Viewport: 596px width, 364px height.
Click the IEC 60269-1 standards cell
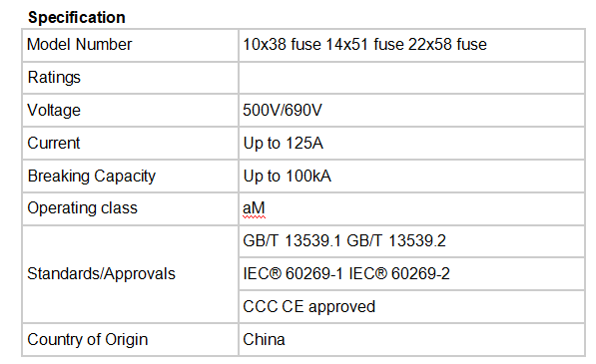pos(411,274)
